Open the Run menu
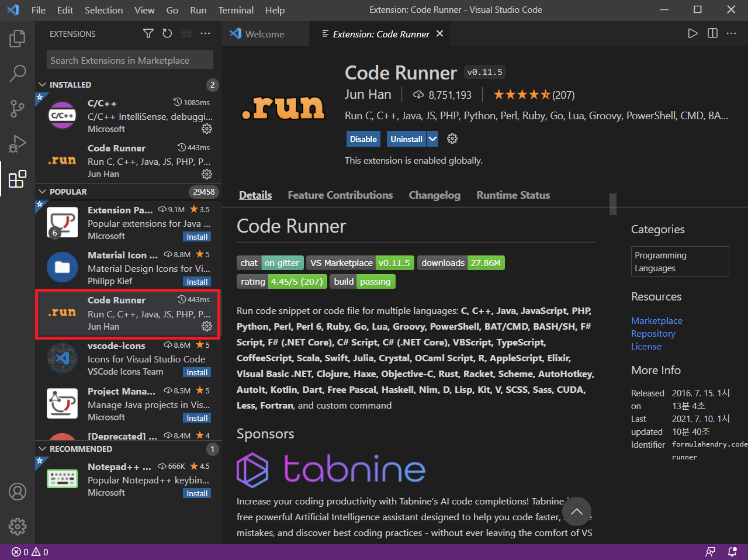 click(198, 10)
